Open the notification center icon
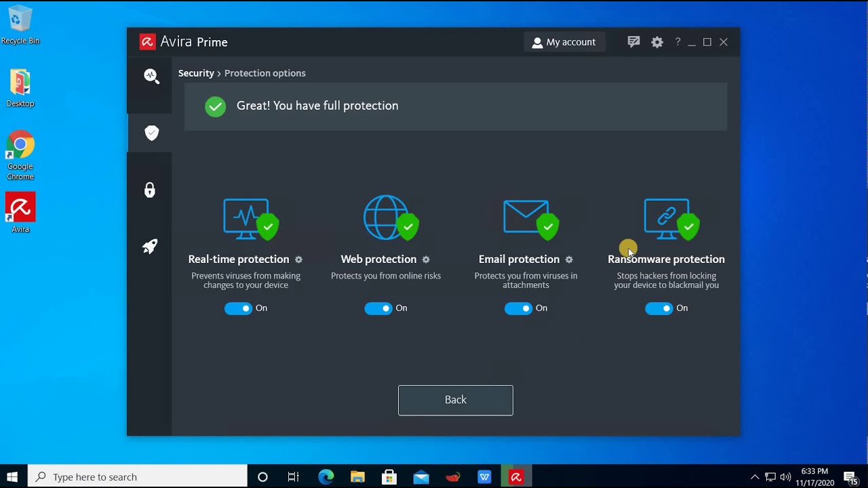Image resolution: width=868 pixels, height=488 pixels. [x=850, y=477]
